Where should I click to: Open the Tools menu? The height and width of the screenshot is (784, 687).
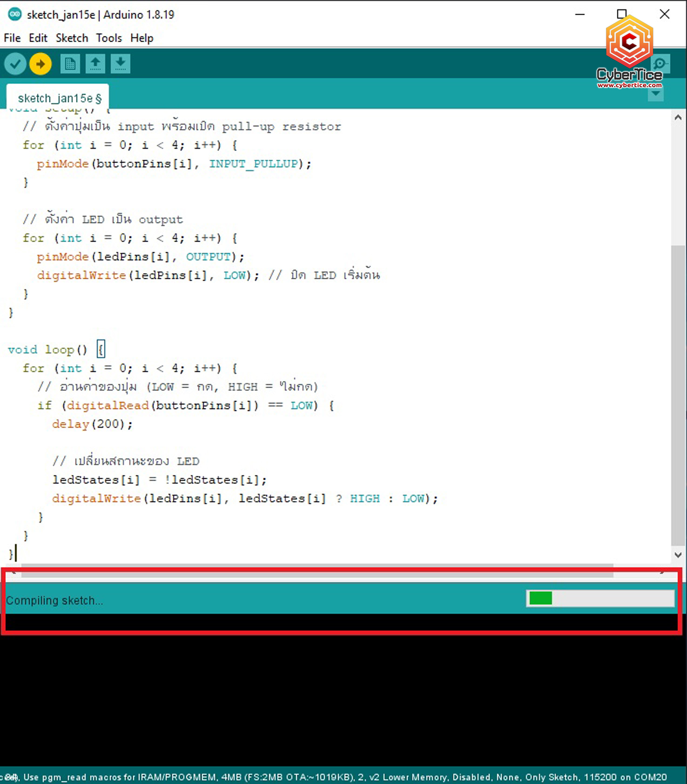coord(109,38)
